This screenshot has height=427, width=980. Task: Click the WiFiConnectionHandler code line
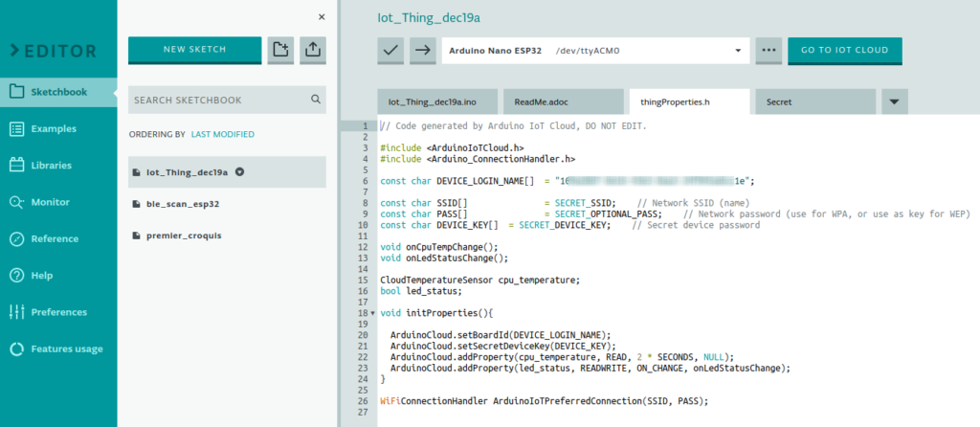point(545,401)
